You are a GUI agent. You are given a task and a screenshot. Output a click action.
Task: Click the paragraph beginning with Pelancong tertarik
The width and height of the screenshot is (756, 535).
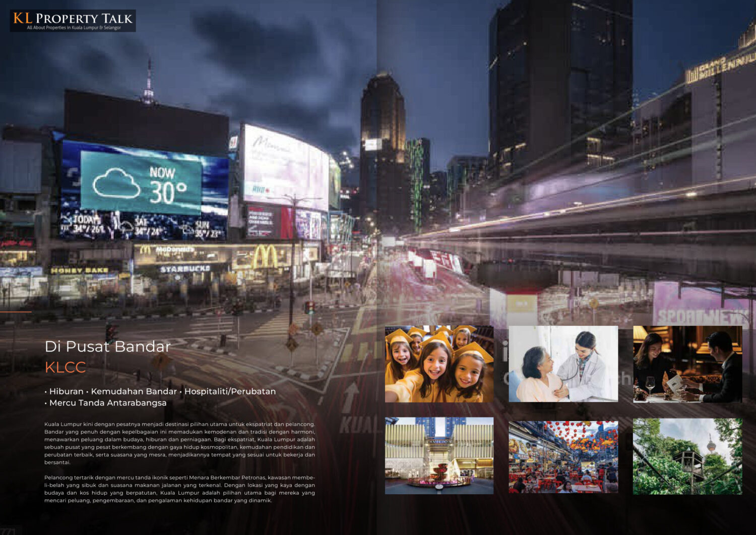pos(179,489)
